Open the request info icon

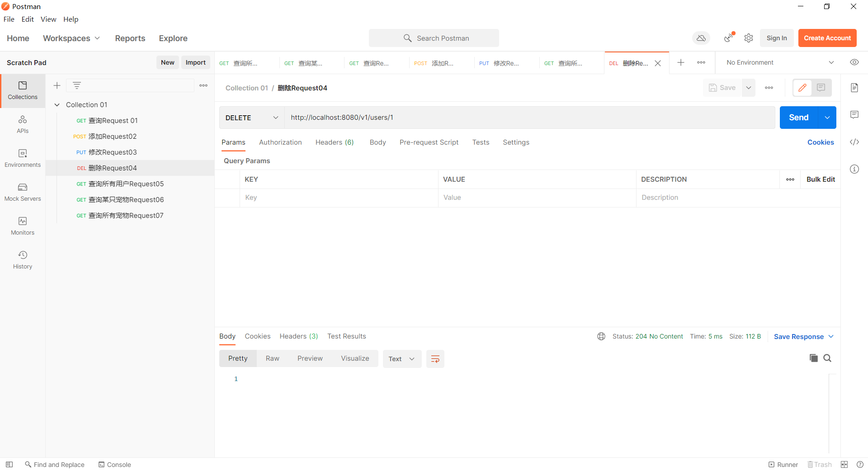pyautogui.click(x=854, y=169)
